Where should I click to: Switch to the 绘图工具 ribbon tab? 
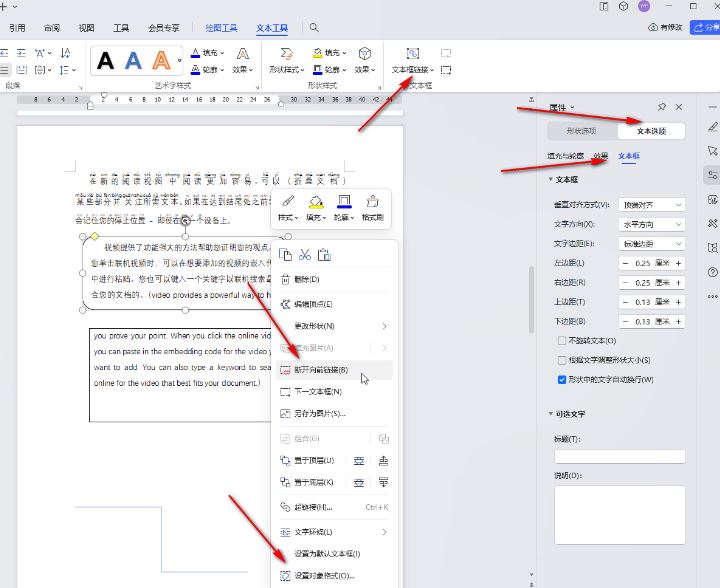221,28
